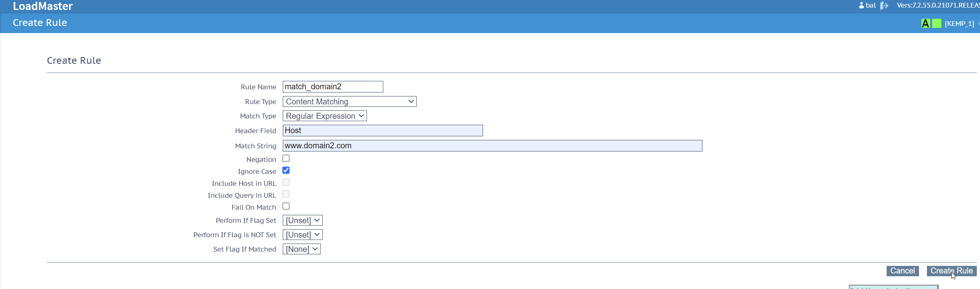Open the Rule Type dropdown
Screen dimensions: 980x289
(x=350, y=102)
